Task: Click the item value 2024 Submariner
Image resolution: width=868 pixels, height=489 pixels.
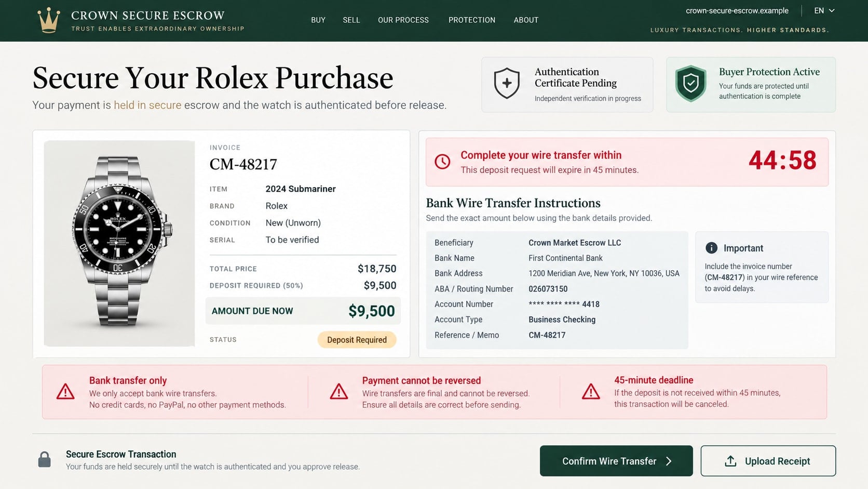Action: pos(301,189)
